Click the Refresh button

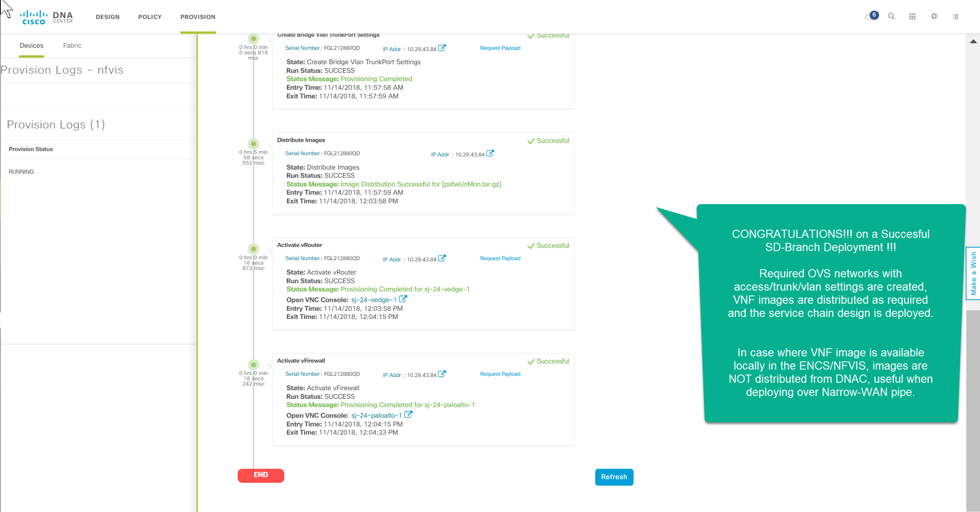pos(614,477)
